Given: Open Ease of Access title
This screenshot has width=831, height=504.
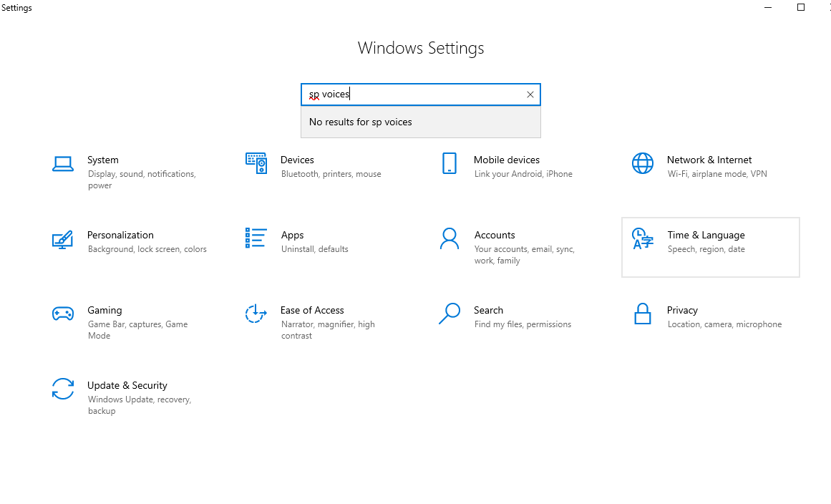Looking at the screenshot, I should 312,311.
